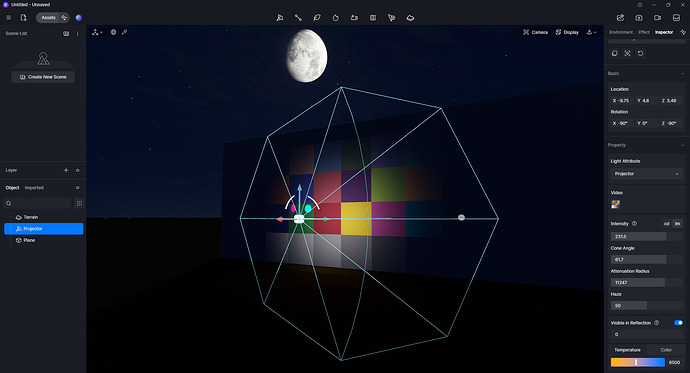Screen dimensions: 690x373
Task: Click the screenshot camera icon at top right
Action: pyautogui.click(x=639, y=18)
